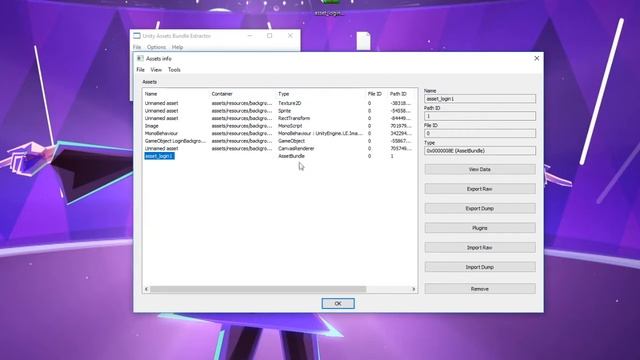The height and width of the screenshot is (360, 640).
Task: Select the CanvasRenderer asset row
Action: 280,149
